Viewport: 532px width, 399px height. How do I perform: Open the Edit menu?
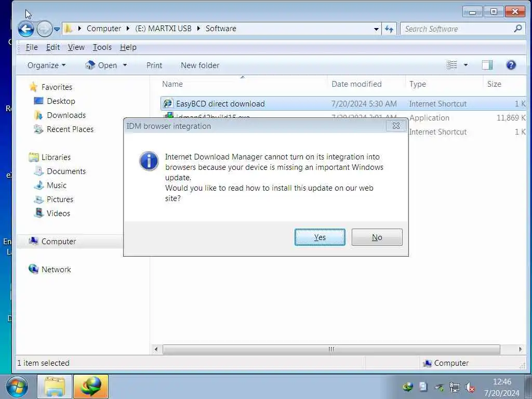[53, 47]
